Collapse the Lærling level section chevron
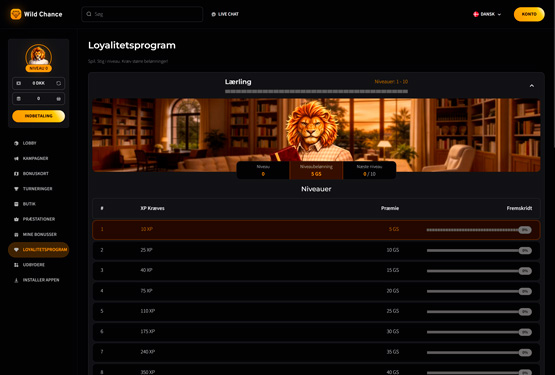The image size is (555, 375). tap(532, 86)
